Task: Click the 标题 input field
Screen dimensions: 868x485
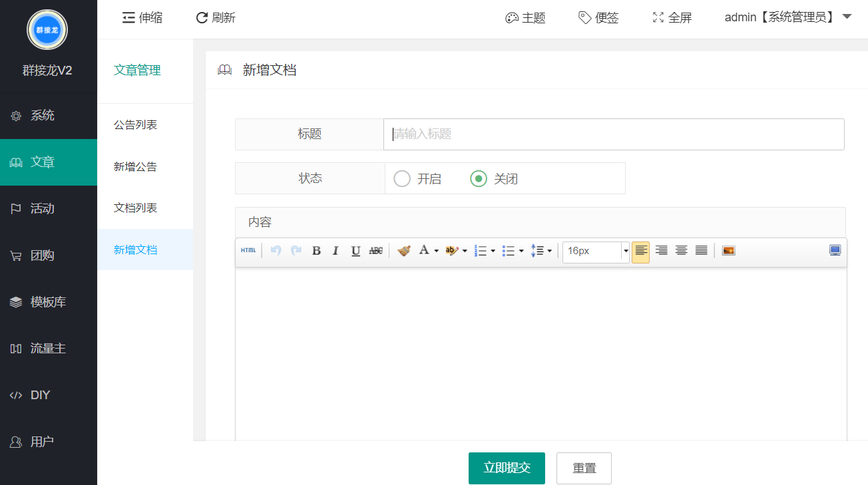Action: (614, 134)
